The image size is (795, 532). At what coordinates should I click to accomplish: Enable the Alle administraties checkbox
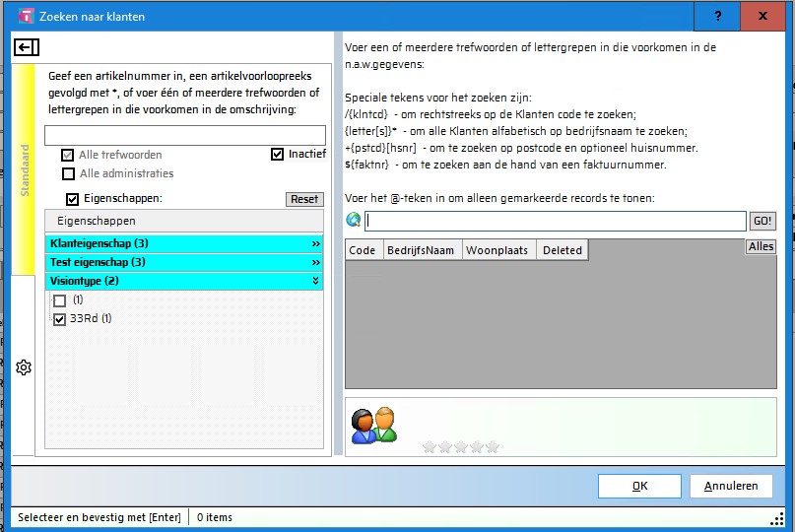click(68, 174)
